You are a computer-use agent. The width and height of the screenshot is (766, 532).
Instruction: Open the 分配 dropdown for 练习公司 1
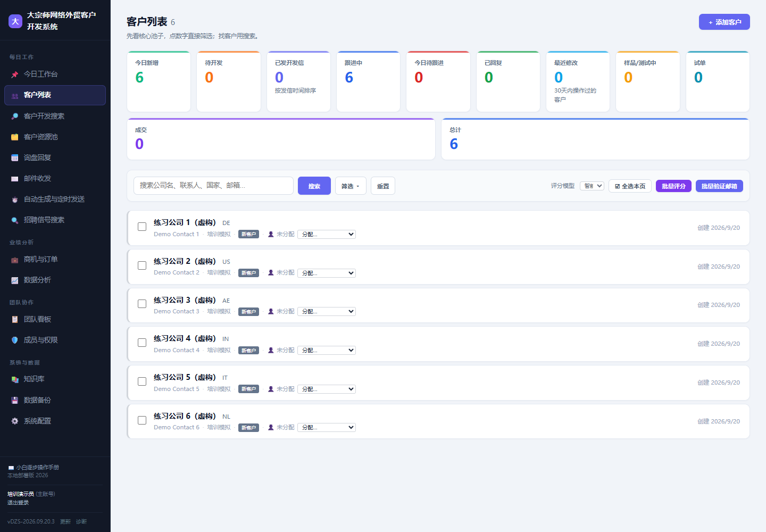pos(327,234)
